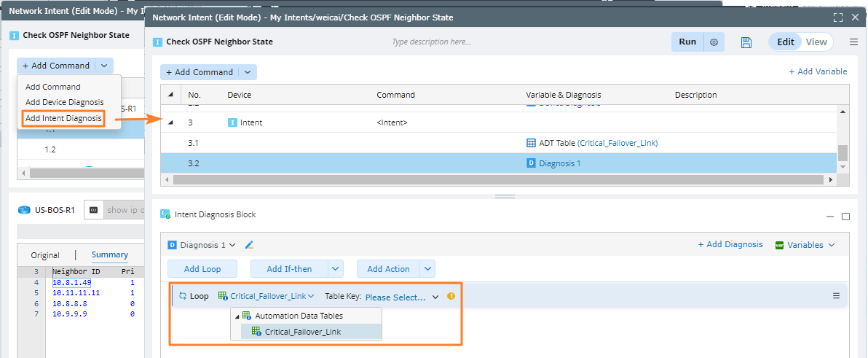868x358 pixels.
Task: Open the hamburger menu beside View
Action: coord(853,42)
